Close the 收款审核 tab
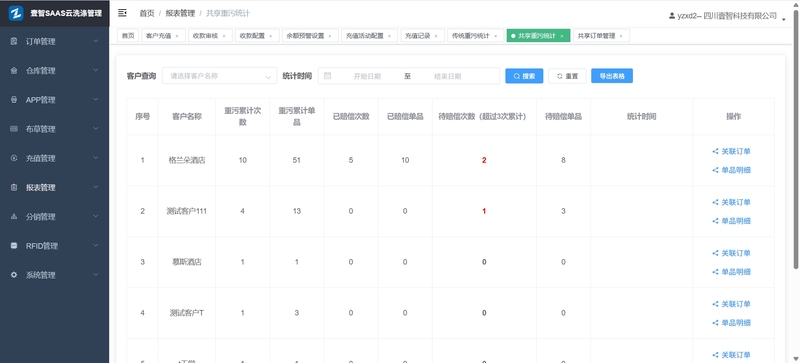 point(224,36)
